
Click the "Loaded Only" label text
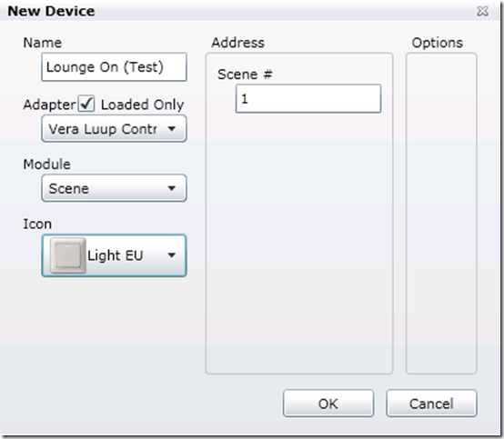click(x=143, y=105)
